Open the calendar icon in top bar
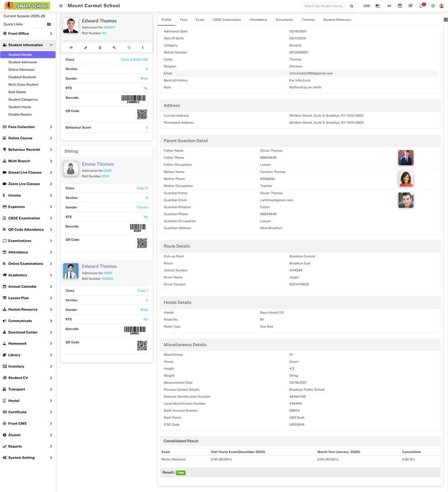The width and height of the screenshot is (448, 492). pyautogui.click(x=400, y=6)
